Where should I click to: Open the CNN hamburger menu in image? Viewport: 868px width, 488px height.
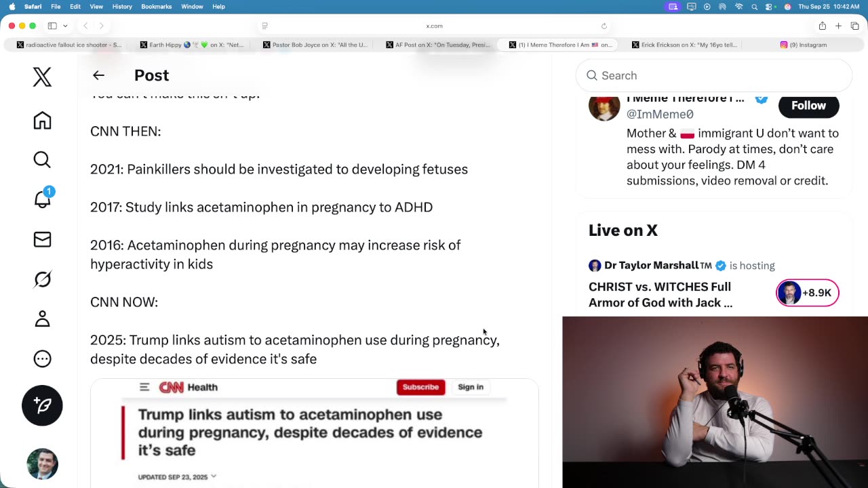tap(144, 387)
